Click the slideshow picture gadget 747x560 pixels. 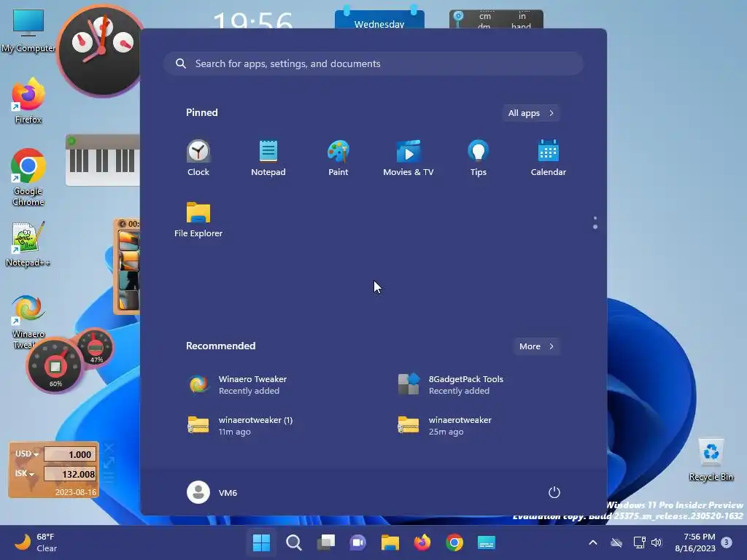[x=127, y=267]
